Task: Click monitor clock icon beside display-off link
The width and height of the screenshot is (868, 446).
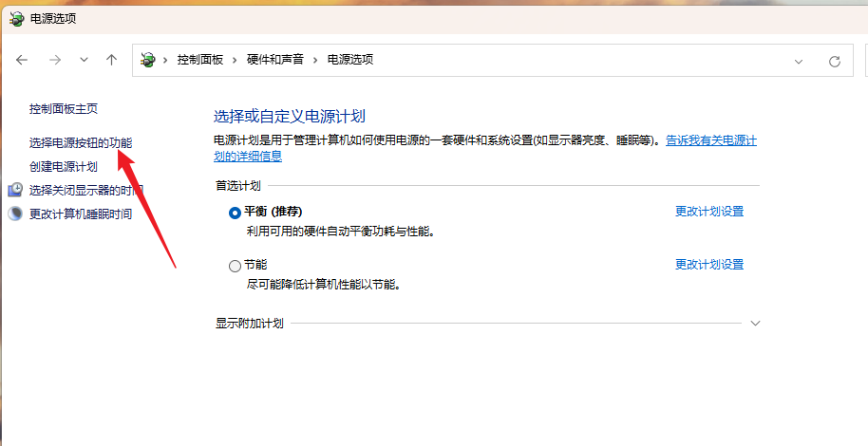Action: point(15,190)
